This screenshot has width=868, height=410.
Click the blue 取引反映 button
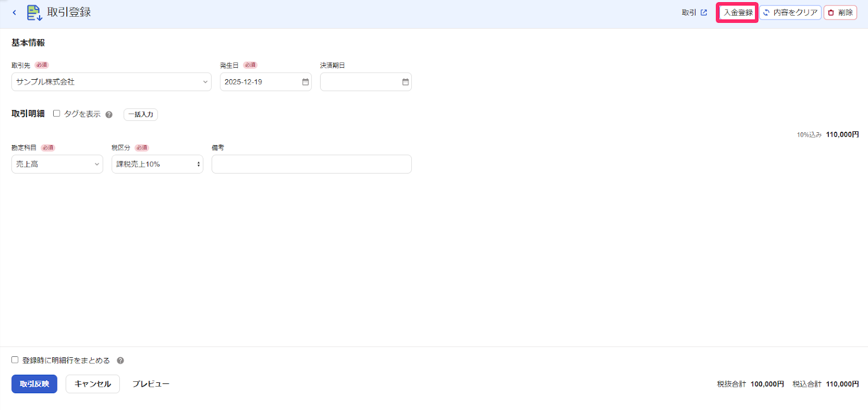pyautogui.click(x=34, y=384)
